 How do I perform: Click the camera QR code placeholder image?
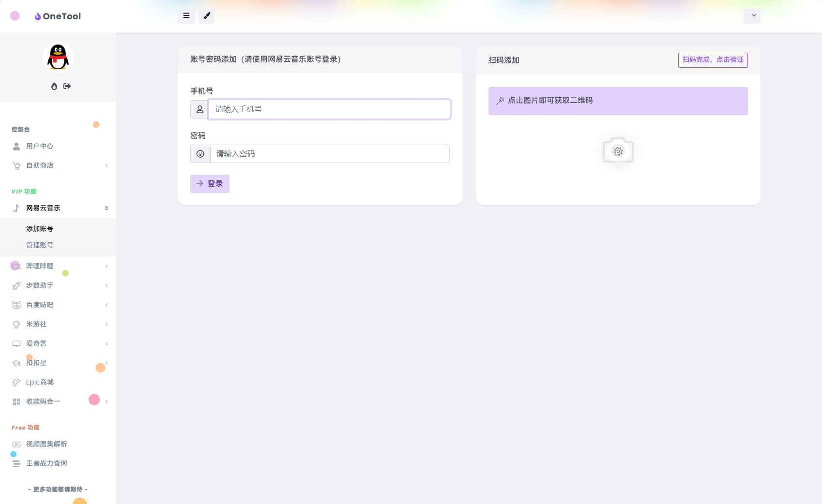pyautogui.click(x=618, y=150)
